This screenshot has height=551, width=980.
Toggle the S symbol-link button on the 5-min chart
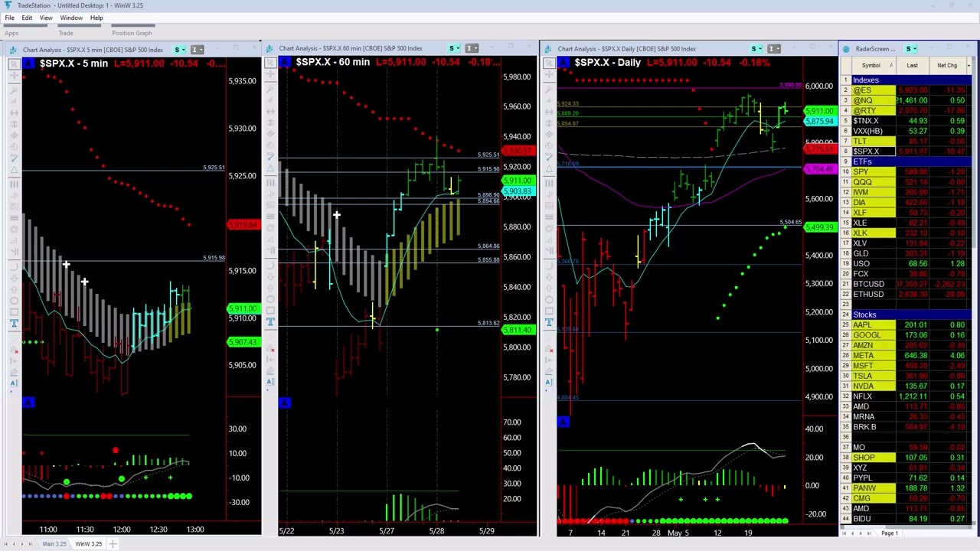(x=178, y=50)
